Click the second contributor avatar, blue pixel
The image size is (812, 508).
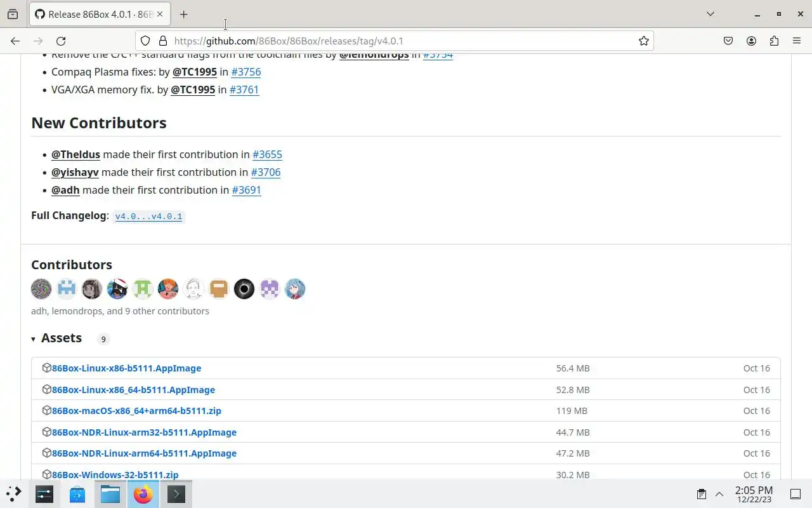pos(67,289)
